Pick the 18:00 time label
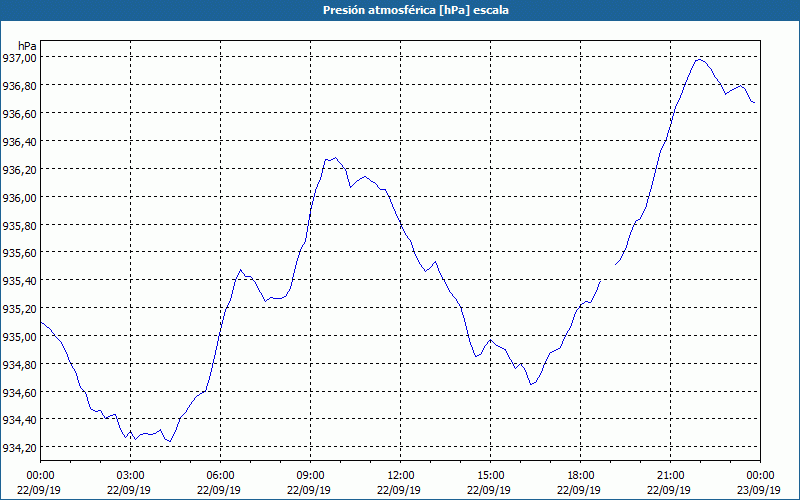 581,476
